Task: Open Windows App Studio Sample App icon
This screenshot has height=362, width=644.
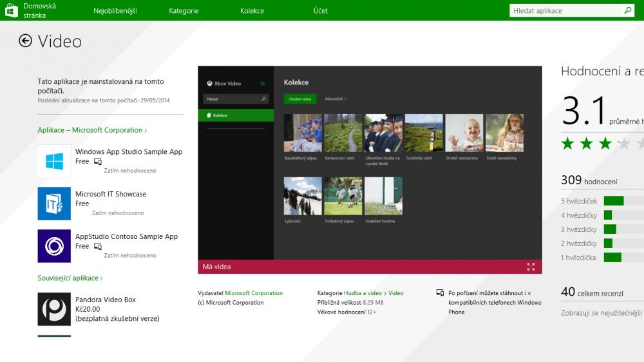Action: [x=54, y=161]
